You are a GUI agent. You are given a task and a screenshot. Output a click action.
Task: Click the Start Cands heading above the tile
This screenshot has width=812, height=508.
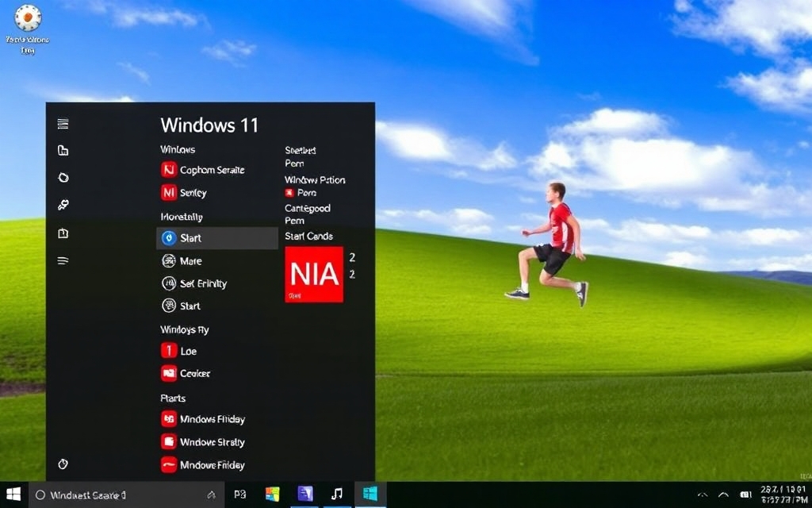[x=308, y=237]
